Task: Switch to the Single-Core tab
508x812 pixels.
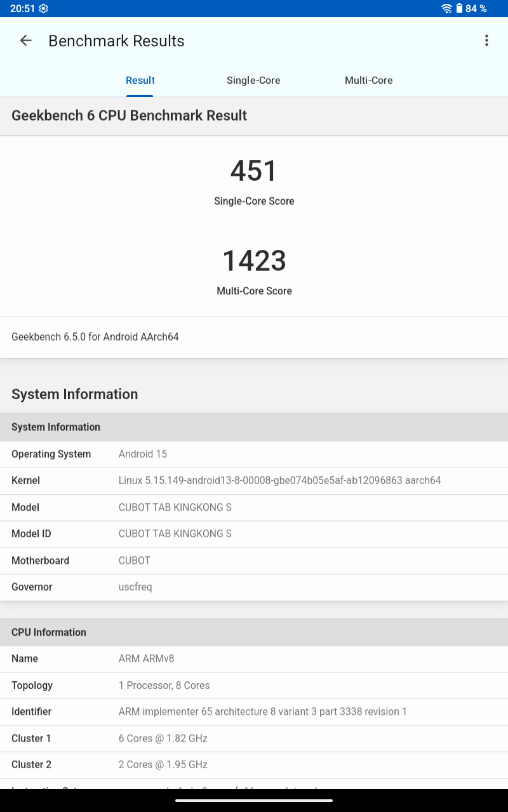Action: [253, 81]
